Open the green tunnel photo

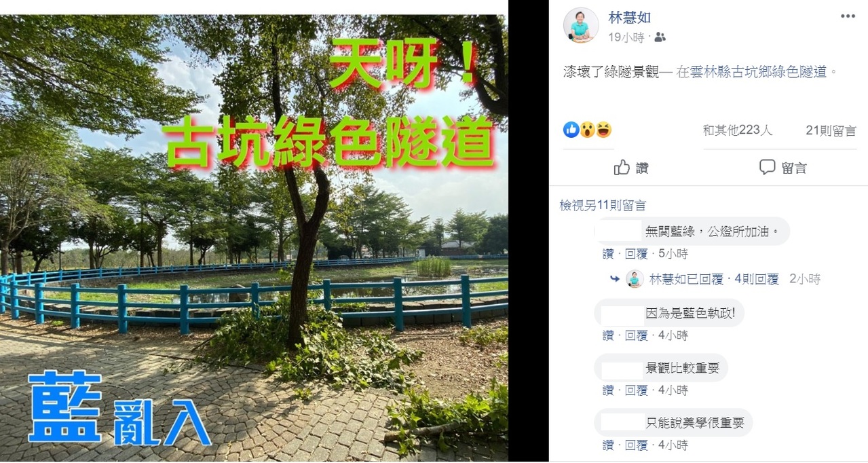click(x=254, y=238)
